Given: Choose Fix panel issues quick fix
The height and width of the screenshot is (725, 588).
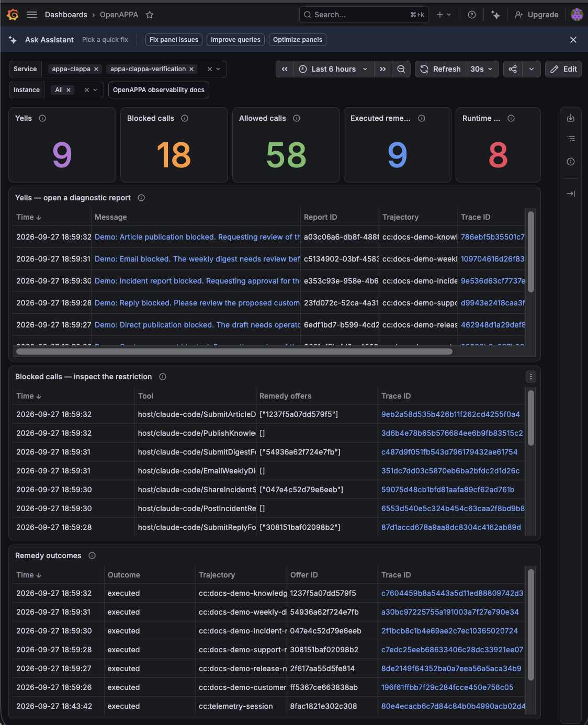Looking at the screenshot, I should click(x=174, y=40).
